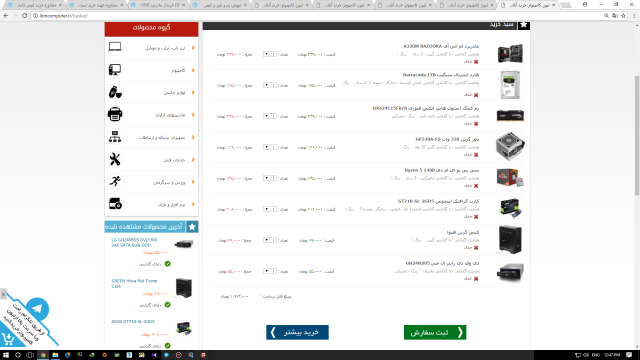Open the Ryzen 5 1400 product link
This screenshot has width=640, height=360.
(442, 170)
